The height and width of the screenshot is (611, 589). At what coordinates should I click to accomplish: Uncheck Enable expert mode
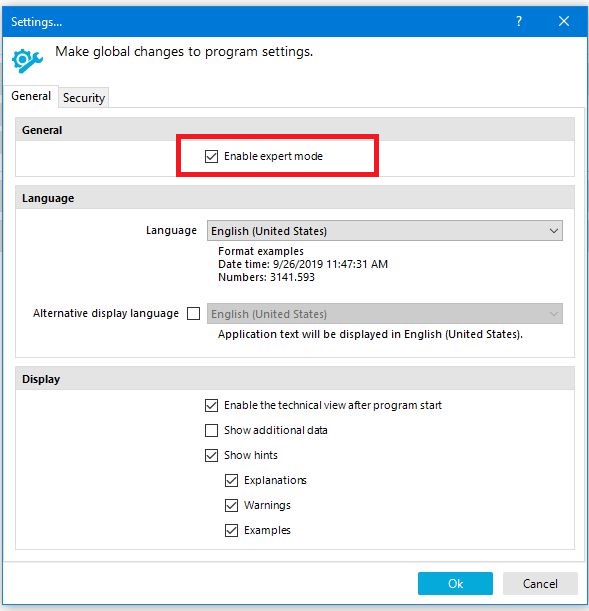coord(211,156)
